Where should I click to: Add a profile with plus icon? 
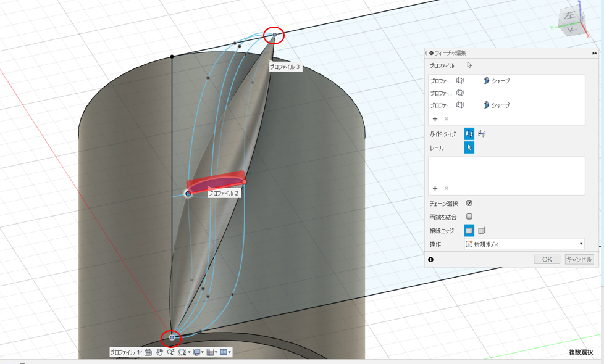(x=435, y=119)
